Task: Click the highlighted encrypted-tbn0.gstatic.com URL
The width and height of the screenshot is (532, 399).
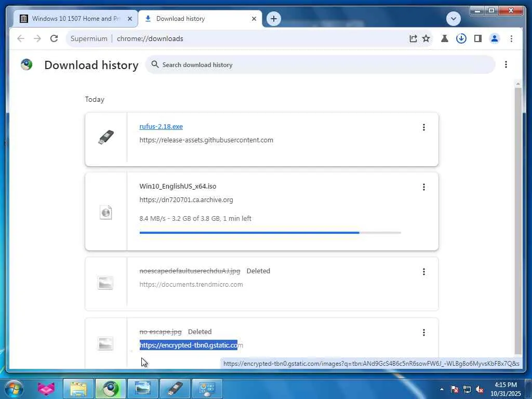Action: point(191,345)
